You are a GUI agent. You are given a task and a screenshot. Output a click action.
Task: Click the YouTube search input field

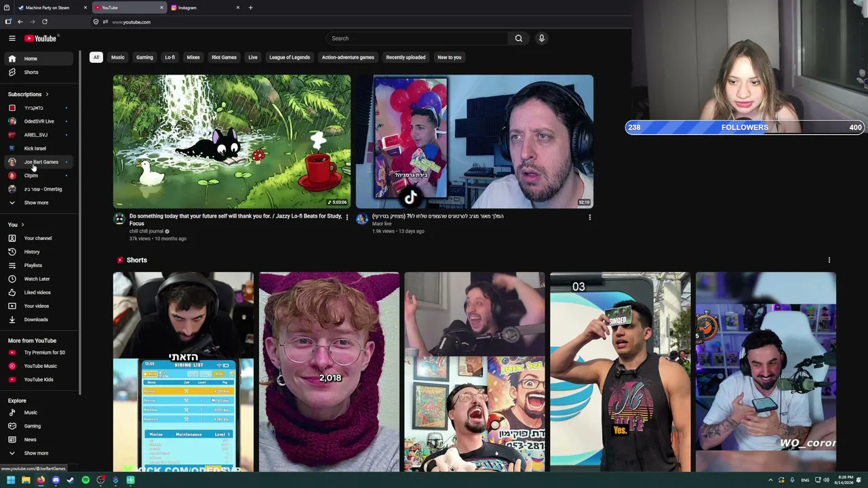[x=417, y=38]
